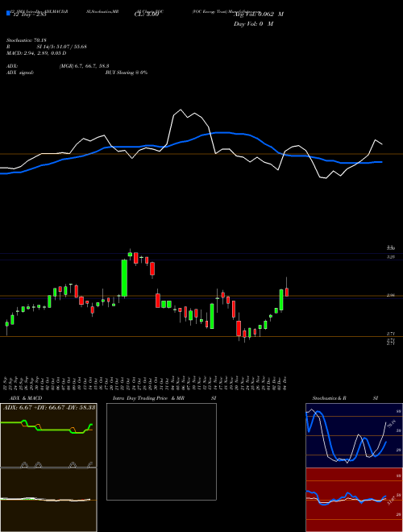Click the dark blue Stochastics chart panel
The height and width of the screenshot is (532, 403).
[354, 435]
